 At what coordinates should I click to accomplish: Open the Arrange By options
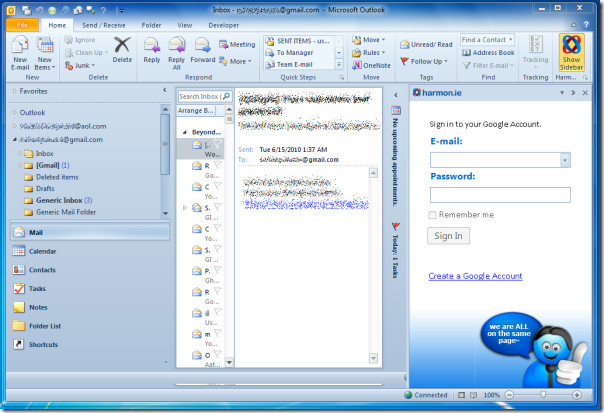pyautogui.click(x=196, y=111)
